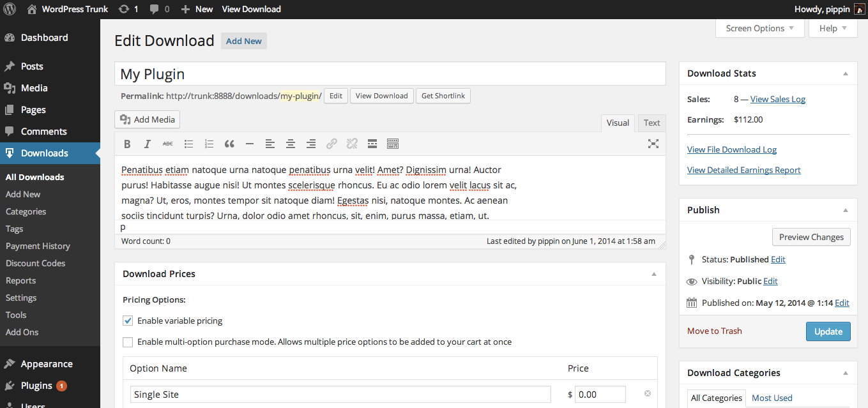868x408 pixels.
Task: Insert a blockquote
Action: click(x=229, y=144)
